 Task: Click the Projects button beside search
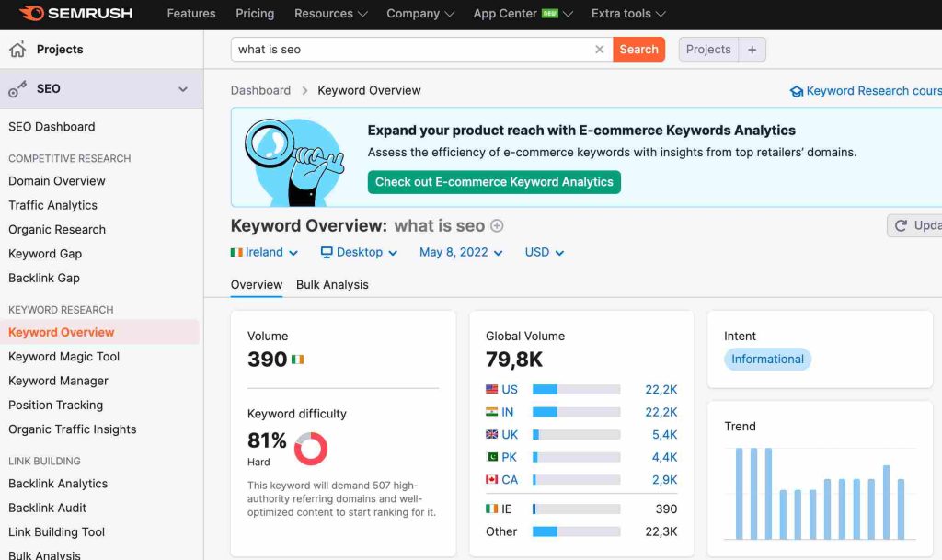(x=708, y=50)
